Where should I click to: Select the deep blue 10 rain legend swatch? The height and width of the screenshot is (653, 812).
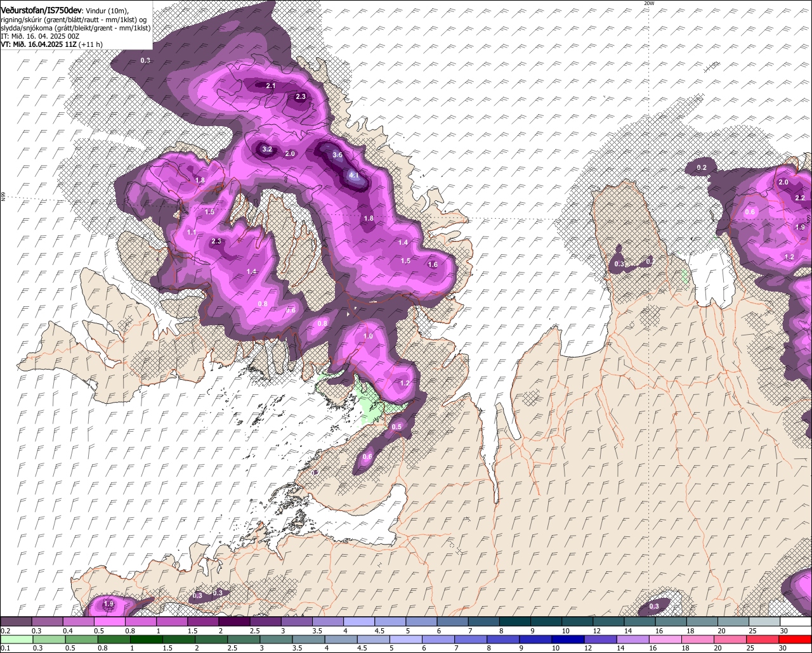(x=568, y=640)
